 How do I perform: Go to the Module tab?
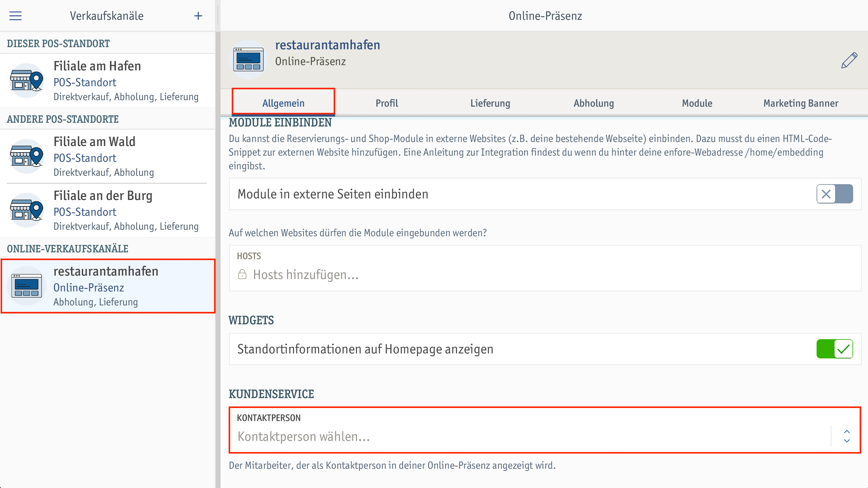697,103
